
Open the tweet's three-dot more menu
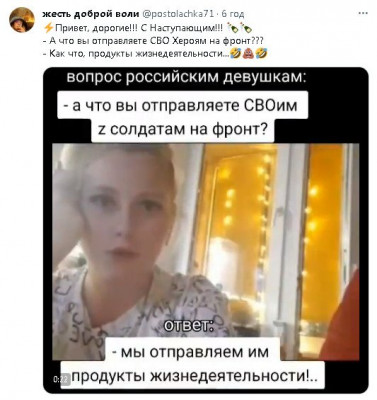(x=363, y=13)
